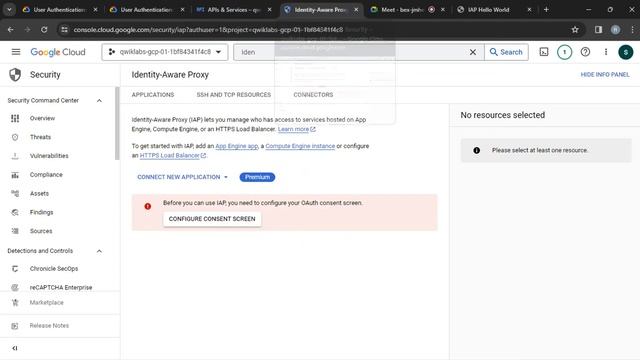Collapse the Security Command Center section

point(99,100)
